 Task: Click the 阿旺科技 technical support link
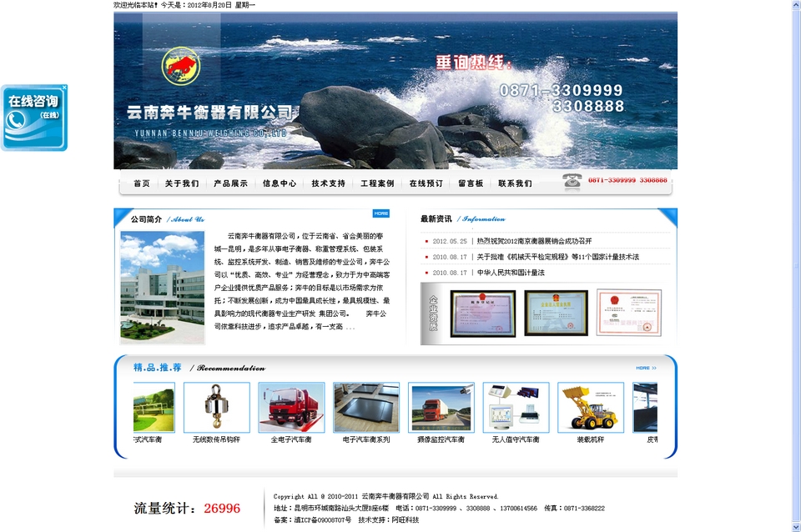pyautogui.click(x=406, y=519)
